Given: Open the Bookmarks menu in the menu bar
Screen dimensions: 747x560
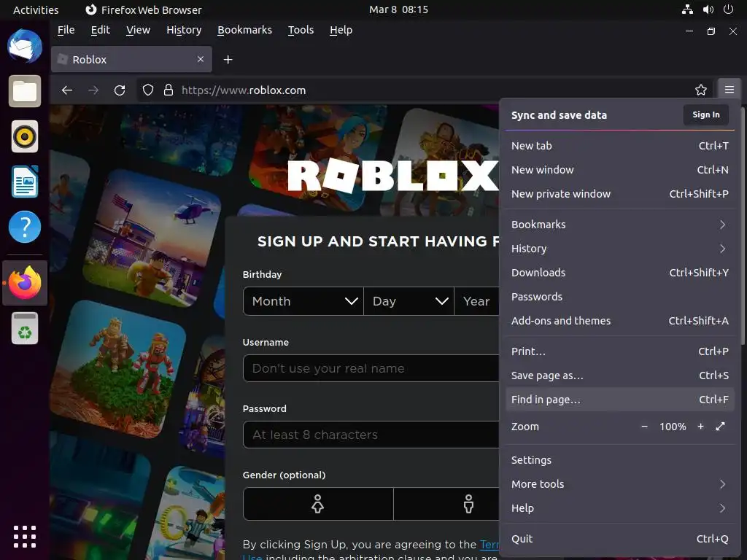Looking at the screenshot, I should point(245,30).
